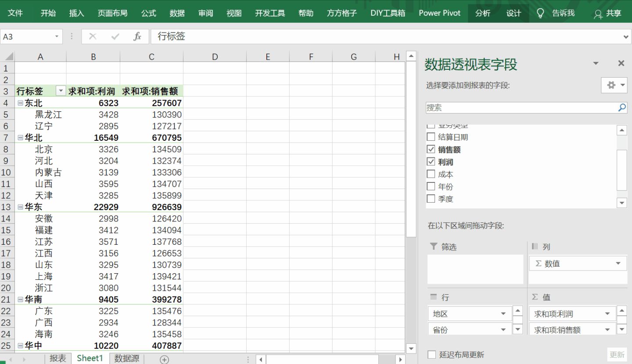Click the select-all corner triangle of the sheet

click(8, 57)
